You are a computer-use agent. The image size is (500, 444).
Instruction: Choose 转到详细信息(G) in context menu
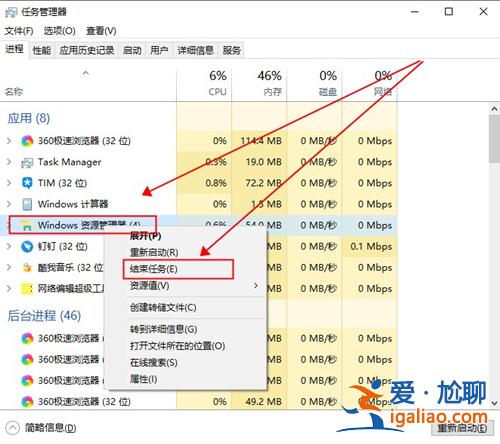tap(185, 329)
